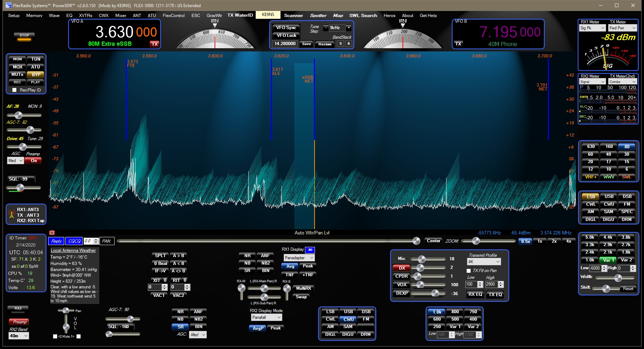Toggle the MON monitor button
Viewport: 644px width, 349px height.
pos(17,59)
